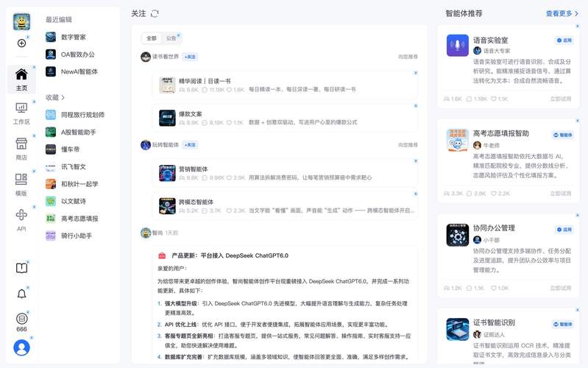Open the user profile avatar

pos(22,347)
